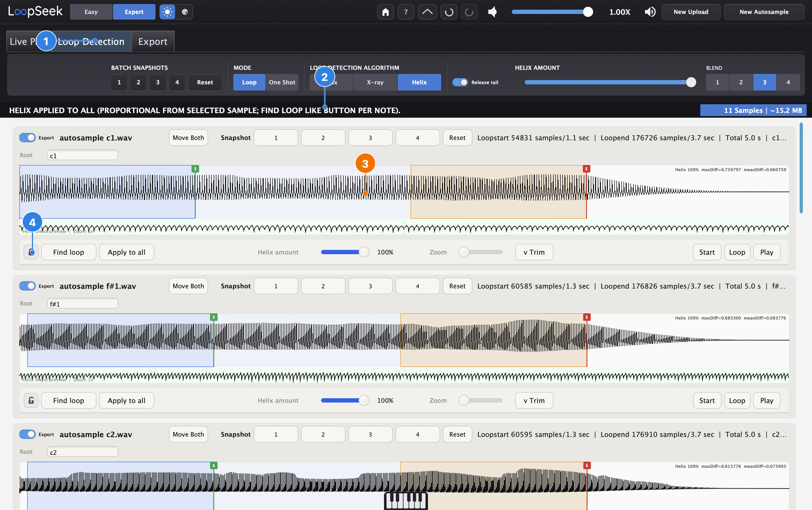Select the Helix detection algorithm
Image resolution: width=812 pixels, height=510 pixels.
coord(419,82)
